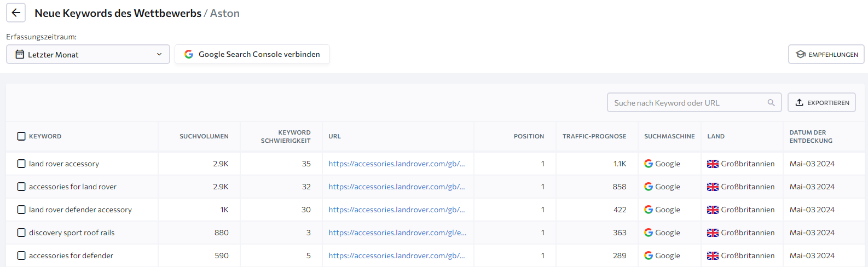
Task: Select keyword text 'land rover accessory'
Action: coord(64,164)
